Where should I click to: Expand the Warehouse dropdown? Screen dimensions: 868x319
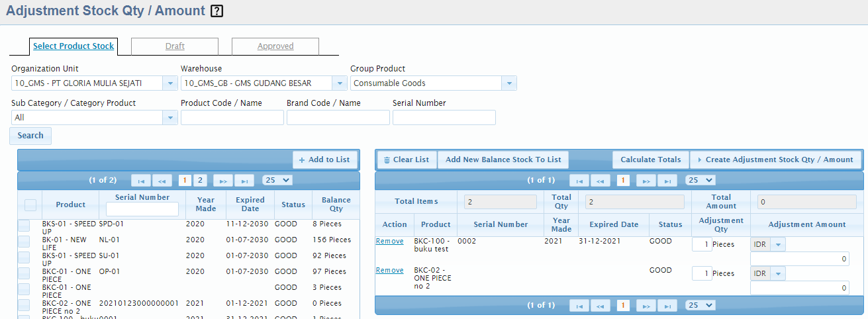point(340,83)
